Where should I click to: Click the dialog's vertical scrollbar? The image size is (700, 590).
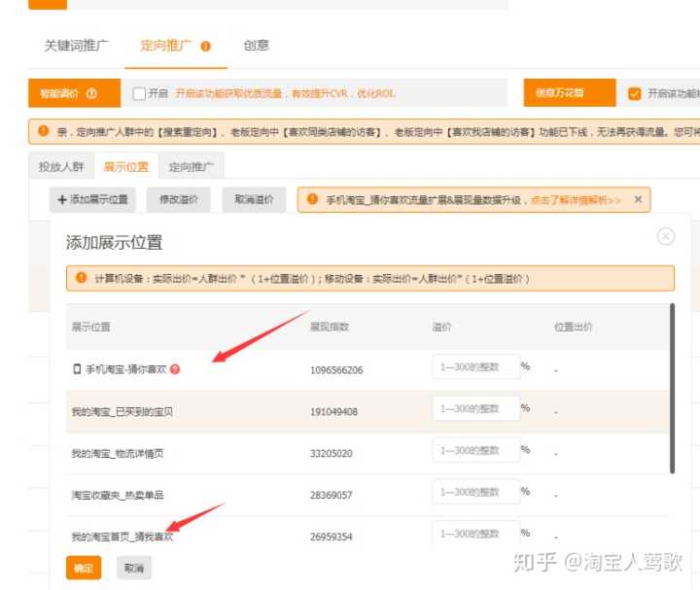point(672,389)
